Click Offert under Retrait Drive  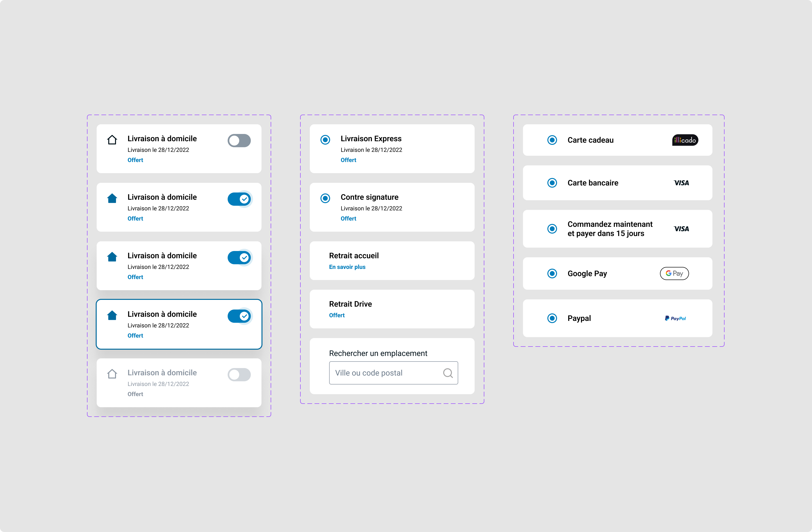click(337, 315)
